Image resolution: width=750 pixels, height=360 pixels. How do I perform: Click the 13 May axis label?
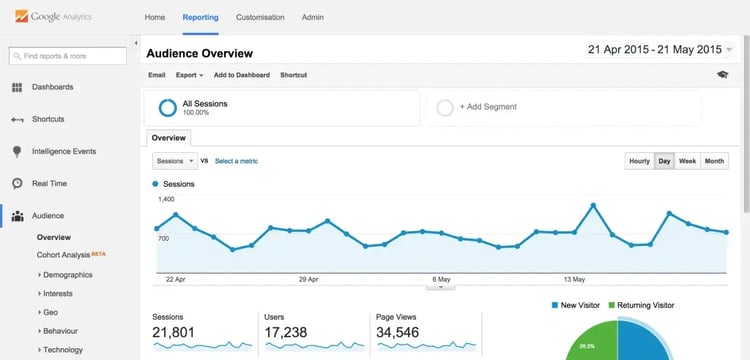[x=574, y=280]
